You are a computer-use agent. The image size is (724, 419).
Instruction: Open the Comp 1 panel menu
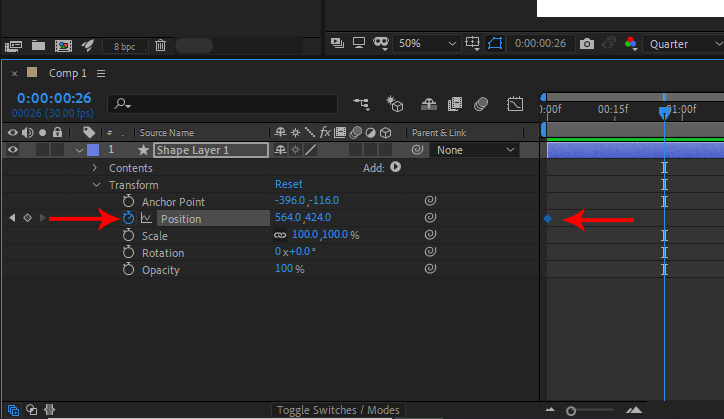pos(101,73)
